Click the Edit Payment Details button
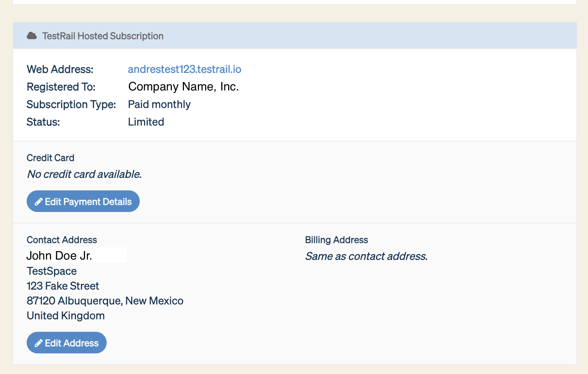Screen dimensions: 588x374 pos(83,202)
